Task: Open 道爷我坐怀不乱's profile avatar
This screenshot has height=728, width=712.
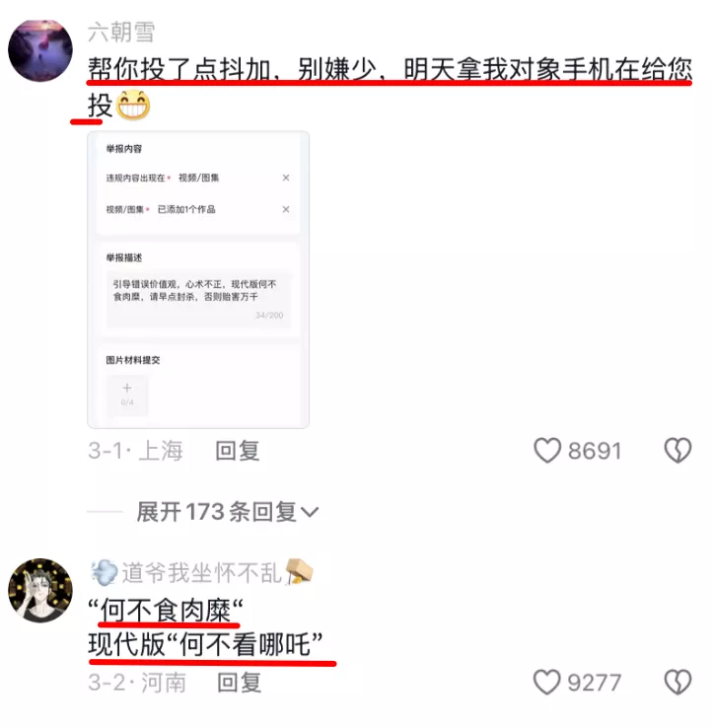Action: pyautogui.click(x=40, y=590)
